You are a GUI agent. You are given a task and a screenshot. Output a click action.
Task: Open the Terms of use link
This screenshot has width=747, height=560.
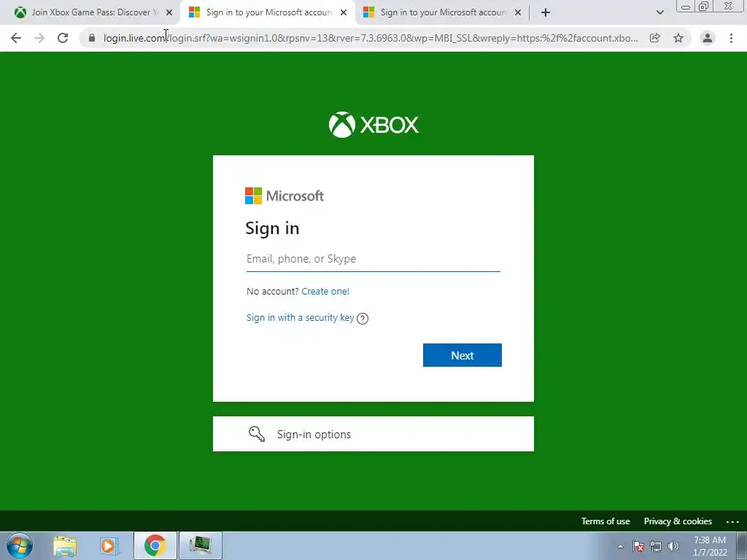(x=605, y=521)
